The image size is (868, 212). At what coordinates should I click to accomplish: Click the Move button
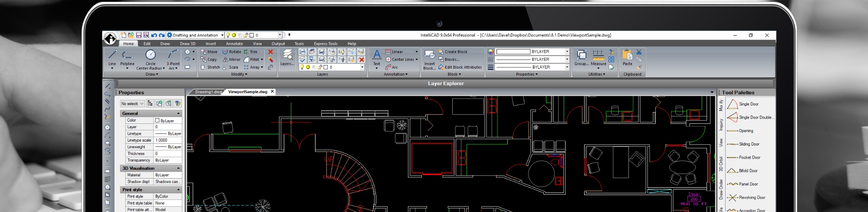click(209, 52)
